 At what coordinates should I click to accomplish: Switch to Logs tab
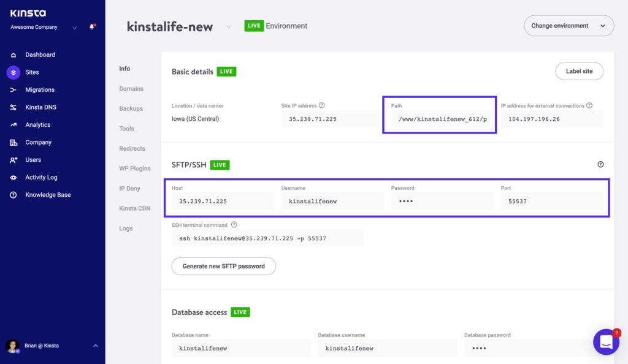[126, 229]
